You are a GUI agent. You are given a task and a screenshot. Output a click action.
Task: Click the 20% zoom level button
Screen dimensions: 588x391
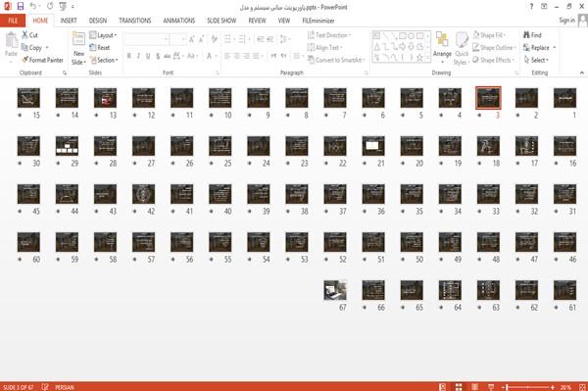pyautogui.click(x=565, y=387)
